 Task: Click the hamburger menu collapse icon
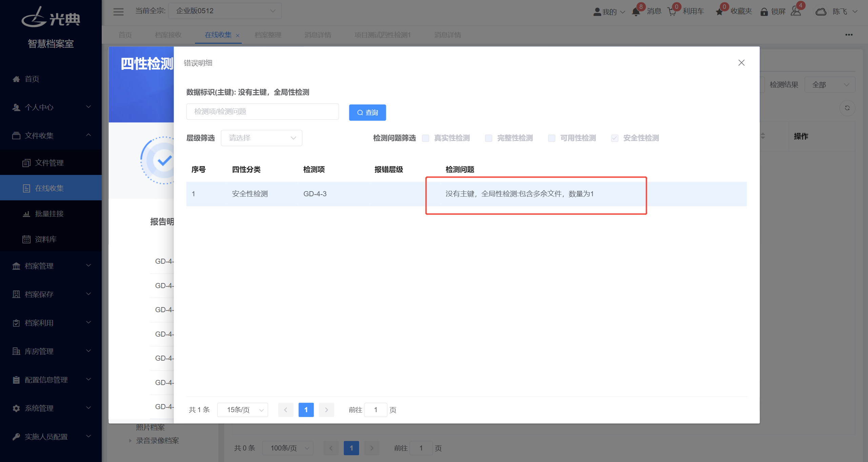click(118, 12)
